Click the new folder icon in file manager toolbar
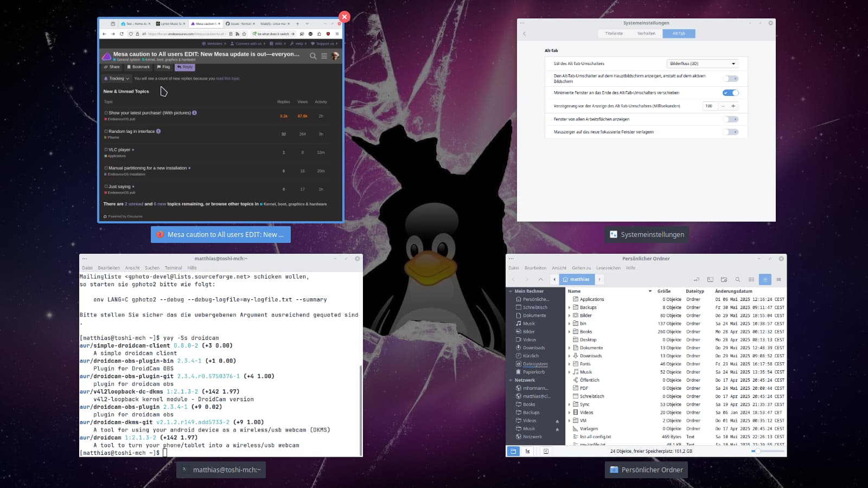 pos(724,279)
